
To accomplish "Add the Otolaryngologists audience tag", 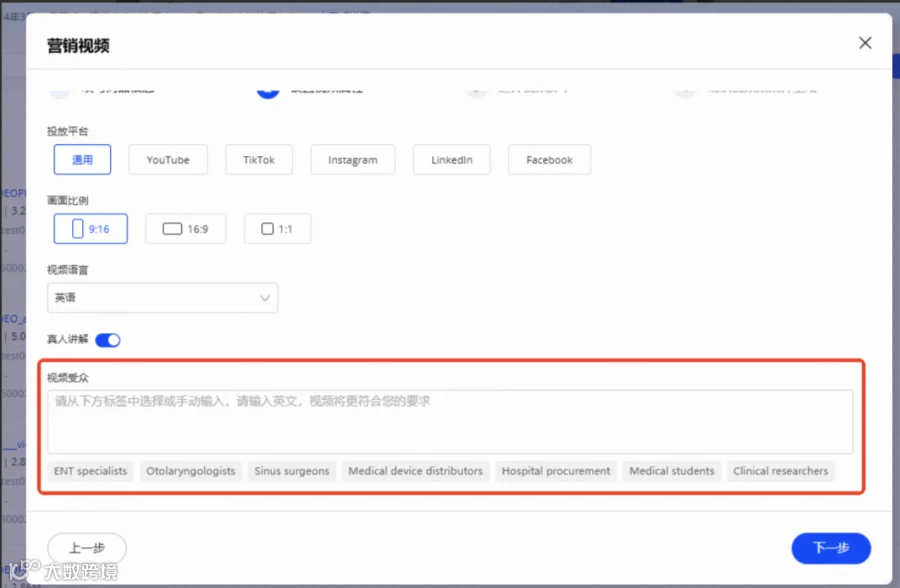I will (x=191, y=471).
